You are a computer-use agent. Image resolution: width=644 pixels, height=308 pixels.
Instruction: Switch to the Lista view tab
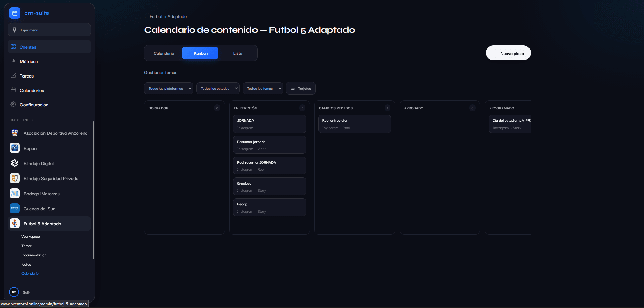(238, 53)
